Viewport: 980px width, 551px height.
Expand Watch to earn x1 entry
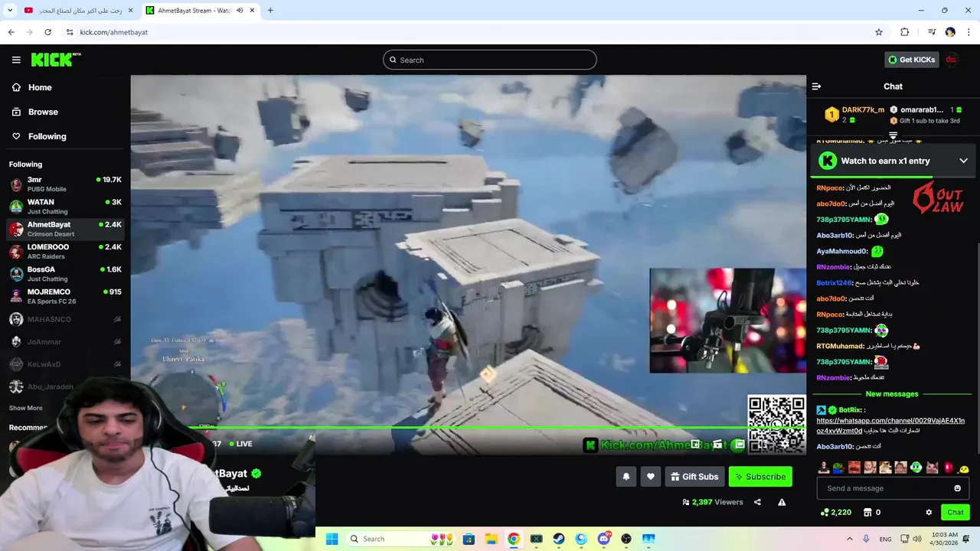click(964, 161)
